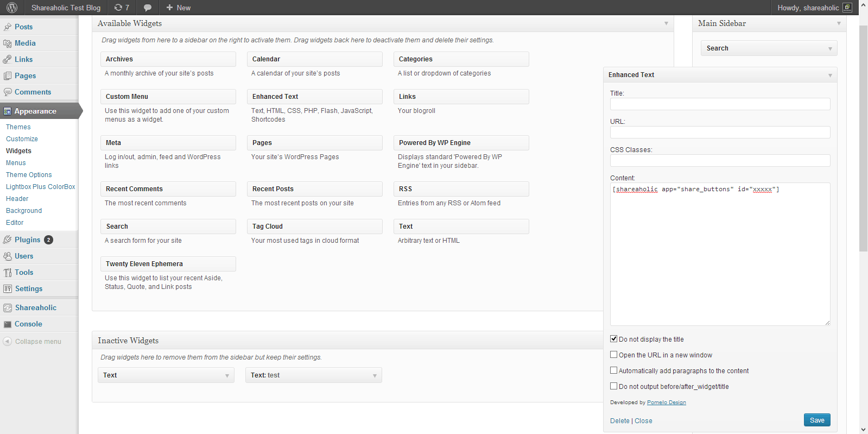The image size is (868, 434).
Task: Select the Powered By WP Engine widget
Action: (x=461, y=143)
